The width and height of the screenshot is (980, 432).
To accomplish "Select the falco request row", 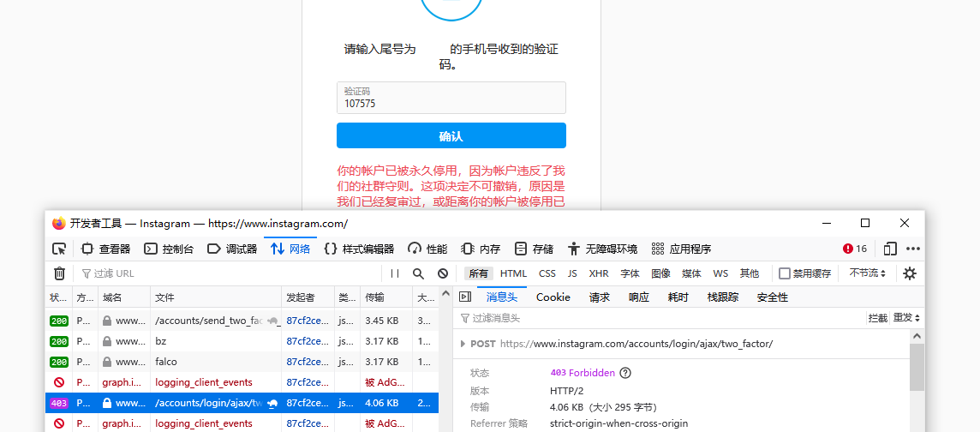I will click(x=242, y=362).
